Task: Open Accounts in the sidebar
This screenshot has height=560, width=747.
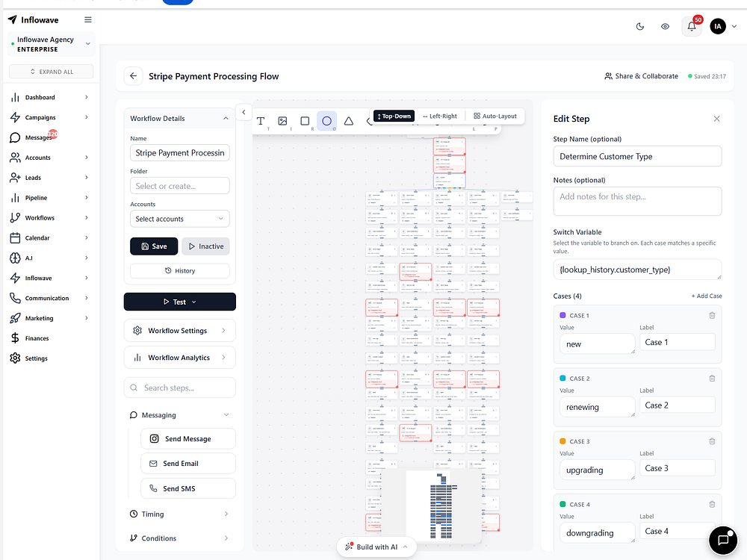Action: pos(49,158)
